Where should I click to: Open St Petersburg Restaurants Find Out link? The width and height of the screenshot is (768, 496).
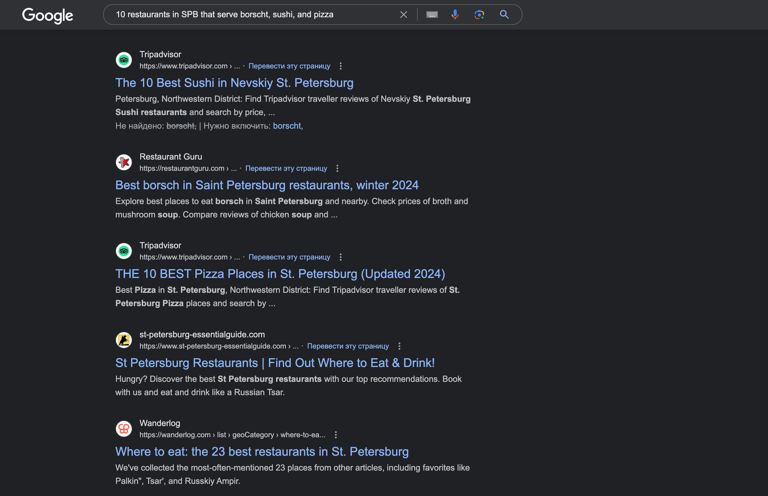[x=275, y=363]
